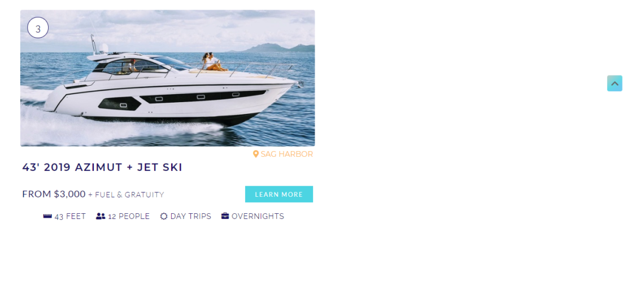This screenshot has height=282, width=644.
Task: Click the circular Day Trips icon
Action: click(164, 216)
